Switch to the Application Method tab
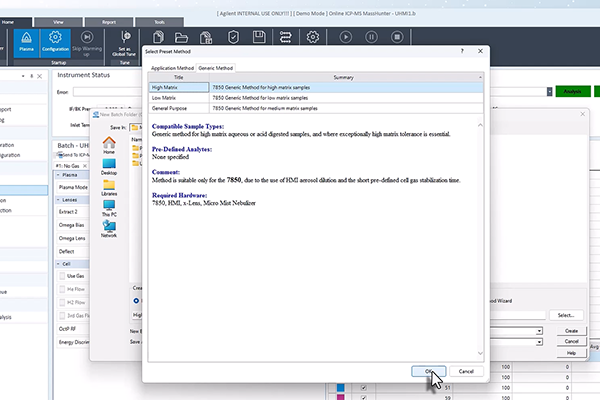Screen dimensions: 600x400 (172, 68)
